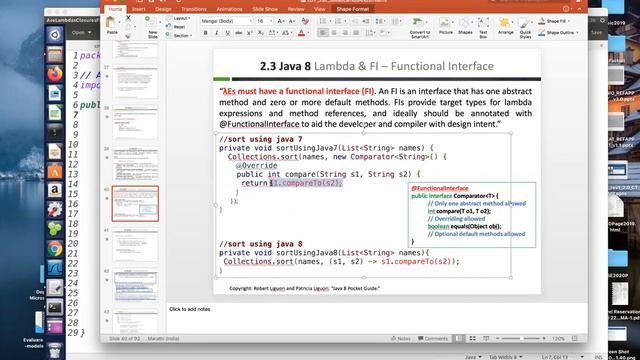Click the Marathi (India) language indicator
The height and width of the screenshot is (360, 640).
163,338
